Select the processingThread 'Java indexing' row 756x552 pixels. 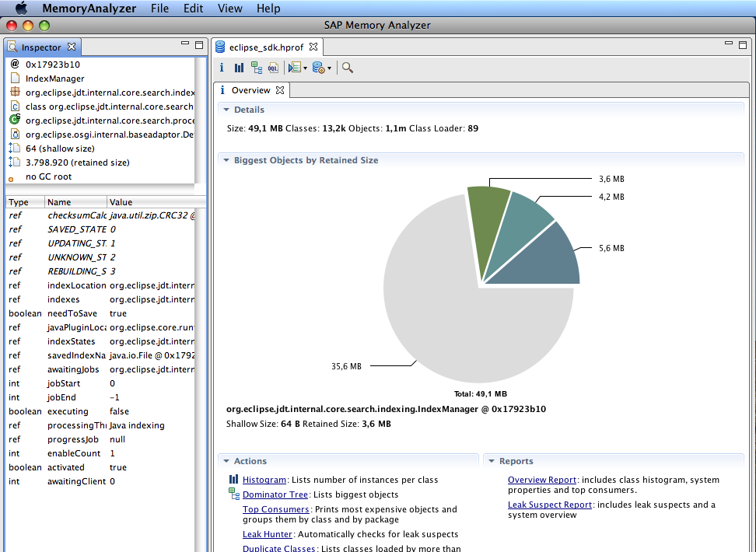tap(100, 425)
